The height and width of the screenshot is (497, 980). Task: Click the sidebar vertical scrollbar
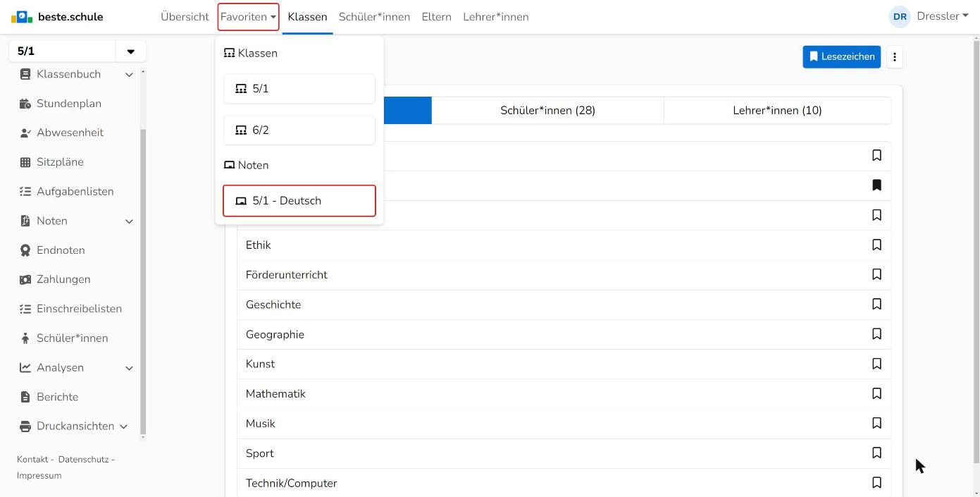click(x=143, y=282)
